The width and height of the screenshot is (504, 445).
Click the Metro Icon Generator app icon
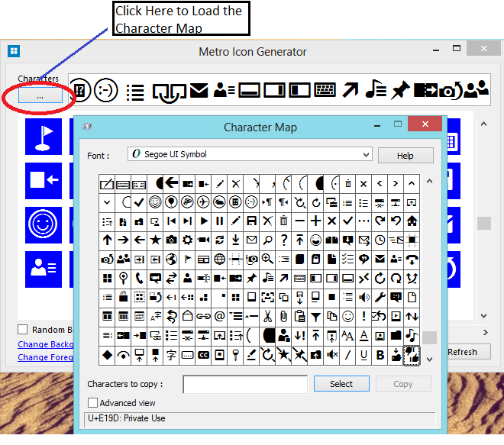tap(14, 51)
